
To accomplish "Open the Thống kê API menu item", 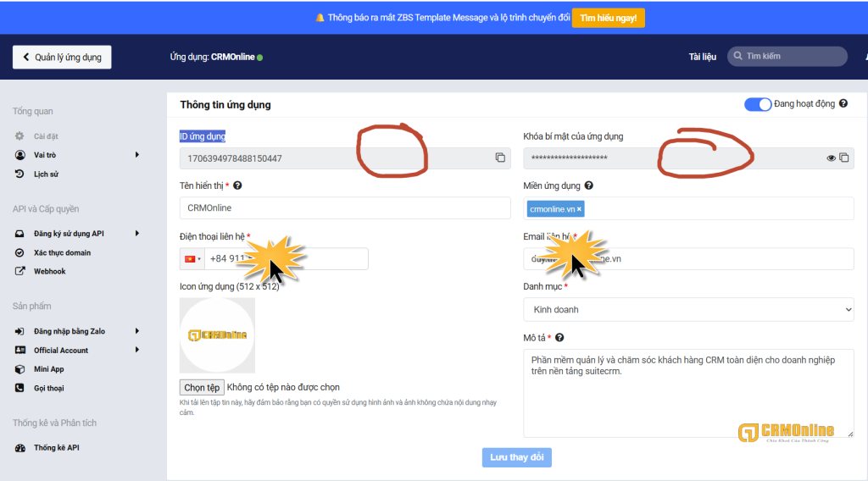I will [x=57, y=448].
